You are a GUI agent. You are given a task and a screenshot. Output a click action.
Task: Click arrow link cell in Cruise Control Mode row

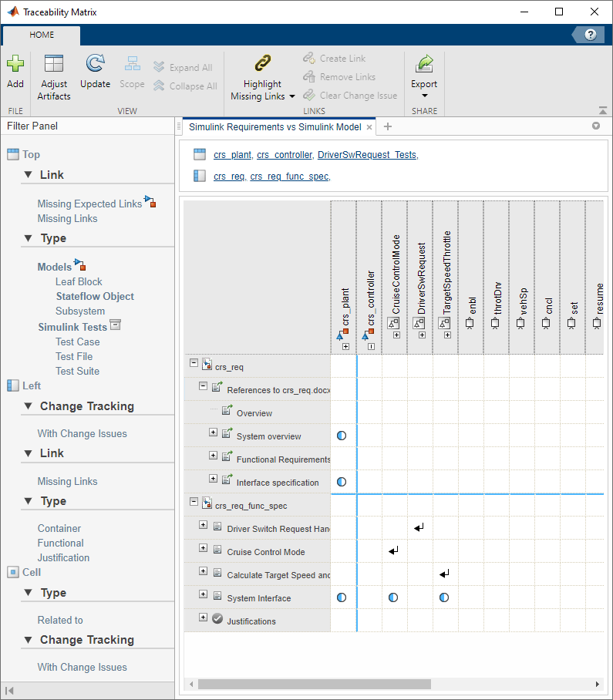click(393, 551)
